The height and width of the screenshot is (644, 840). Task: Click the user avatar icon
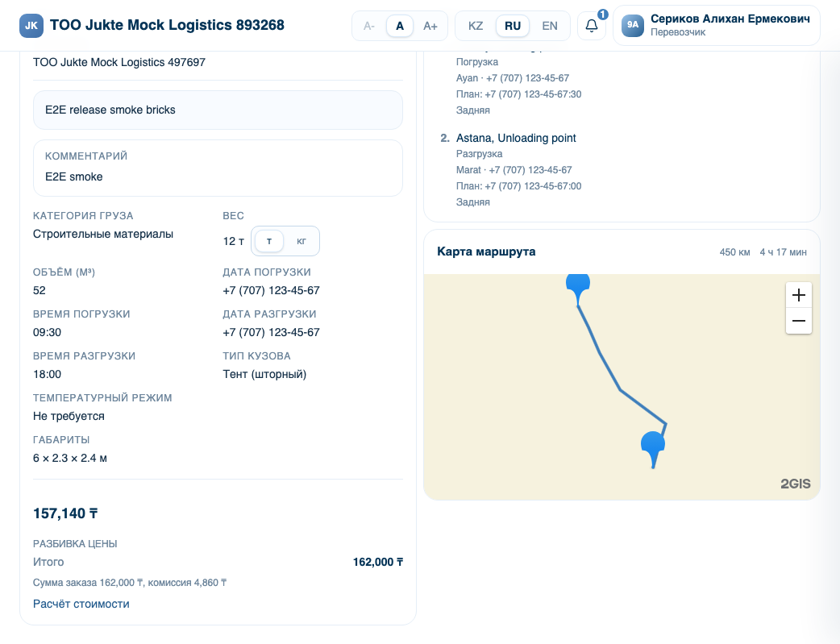633,26
